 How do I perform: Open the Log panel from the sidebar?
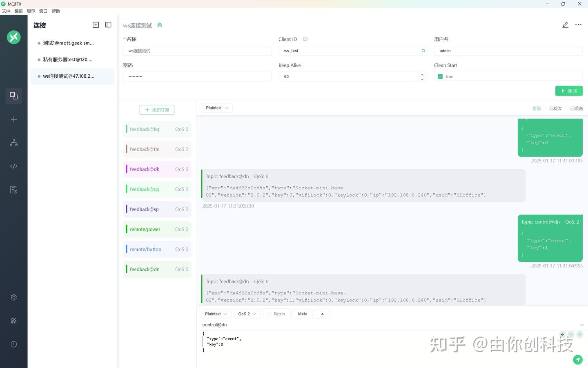[x=13, y=190]
